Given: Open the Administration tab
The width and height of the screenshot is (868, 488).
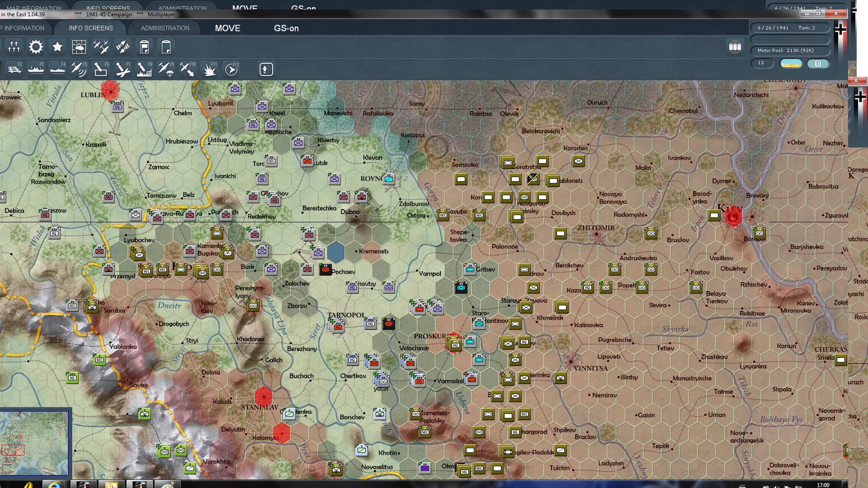Looking at the screenshot, I should (x=165, y=28).
